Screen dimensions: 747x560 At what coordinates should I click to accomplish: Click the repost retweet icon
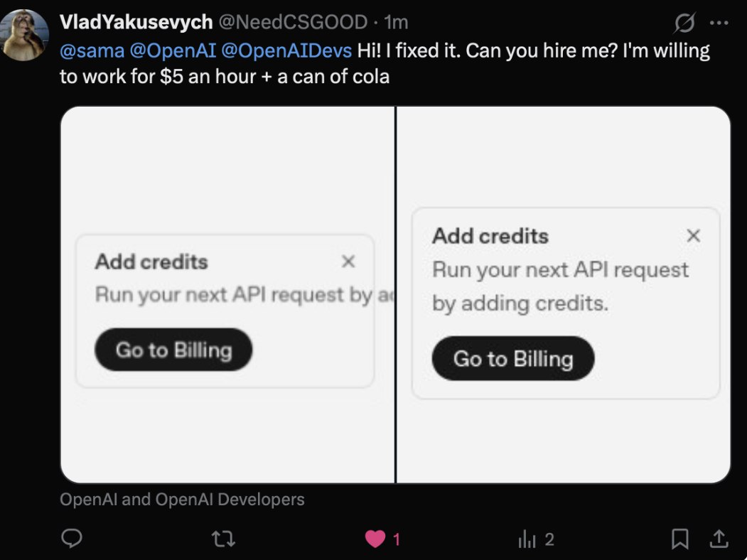(223, 539)
